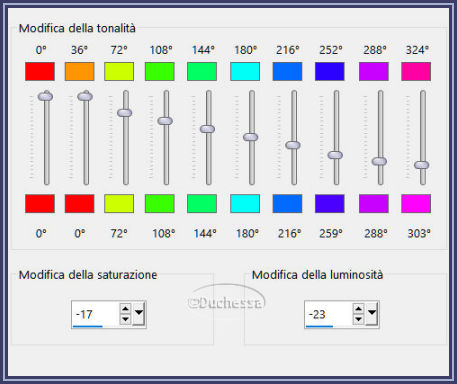Click the 216° blue top color swatch

point(287,71)
